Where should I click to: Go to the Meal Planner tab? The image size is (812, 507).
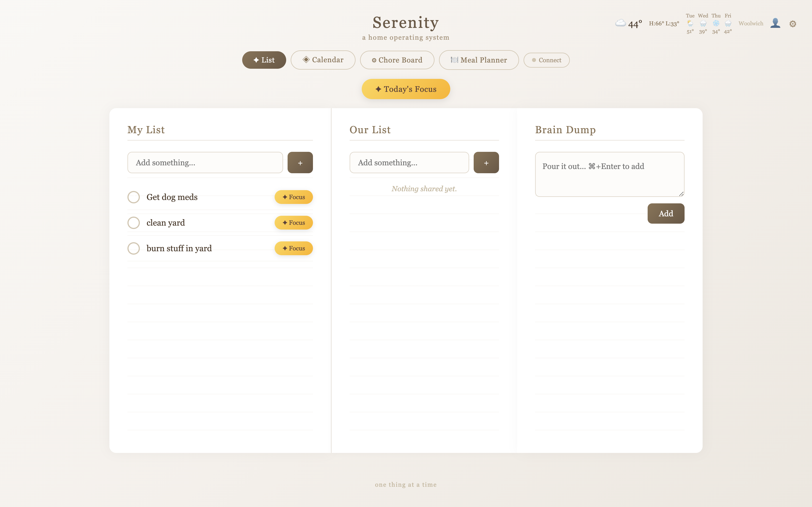(479, 60)
